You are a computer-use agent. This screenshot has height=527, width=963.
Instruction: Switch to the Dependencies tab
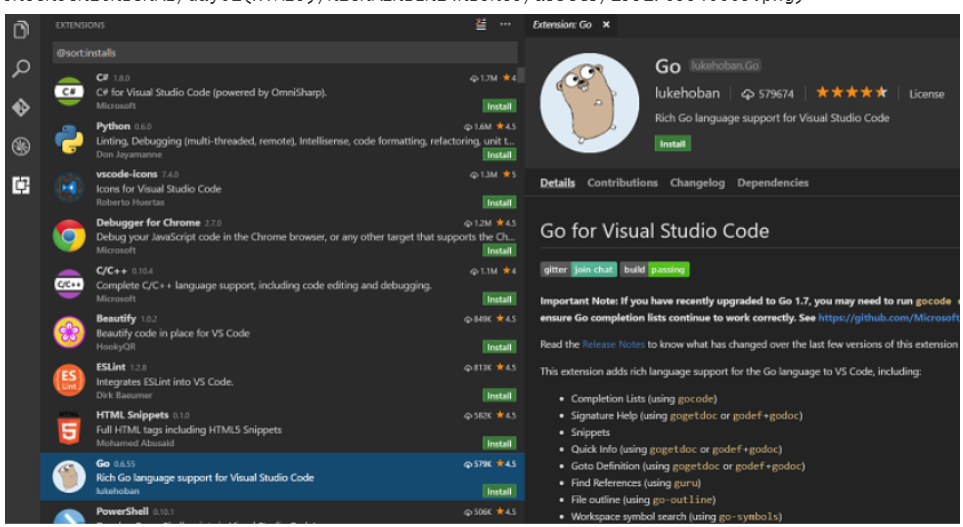773,183
